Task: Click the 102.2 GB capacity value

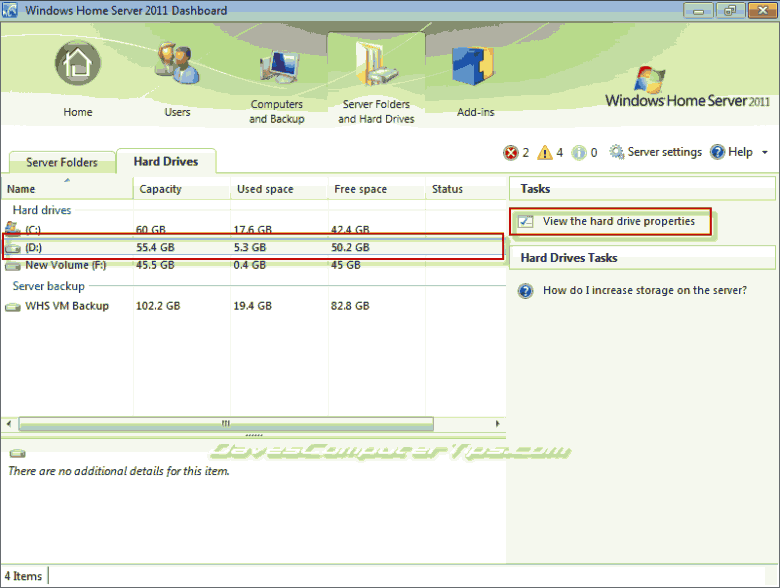Action: tap(158, 306)
